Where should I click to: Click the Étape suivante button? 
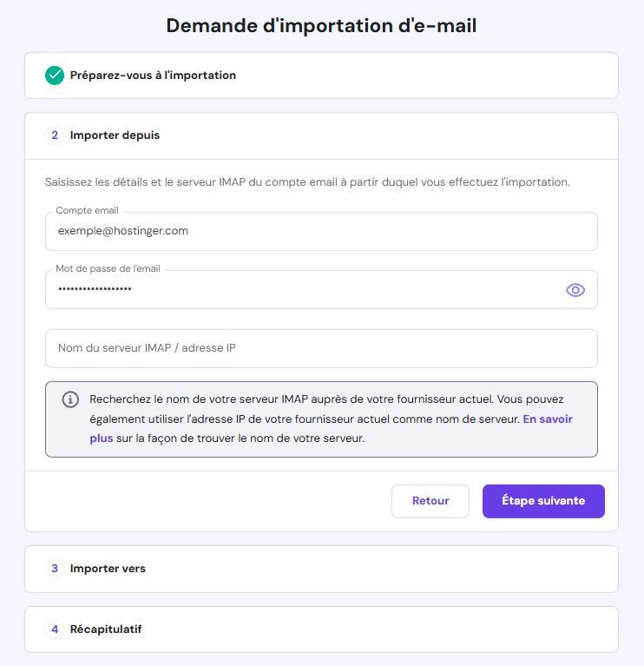pos(543,501)
